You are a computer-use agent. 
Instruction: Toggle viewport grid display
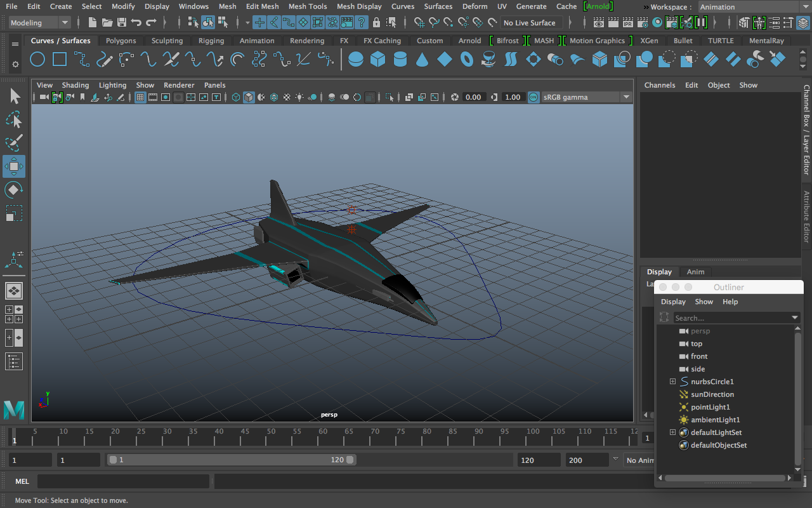[x=140, y=97]
